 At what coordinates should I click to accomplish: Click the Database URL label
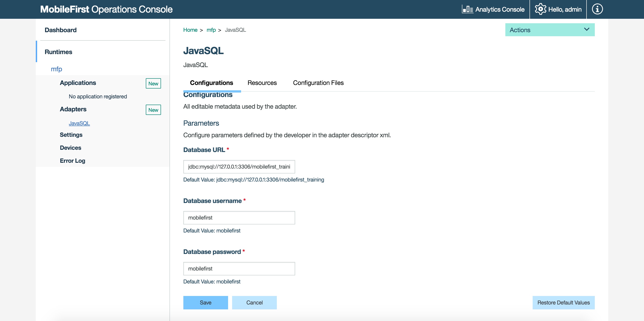(204, 150)
